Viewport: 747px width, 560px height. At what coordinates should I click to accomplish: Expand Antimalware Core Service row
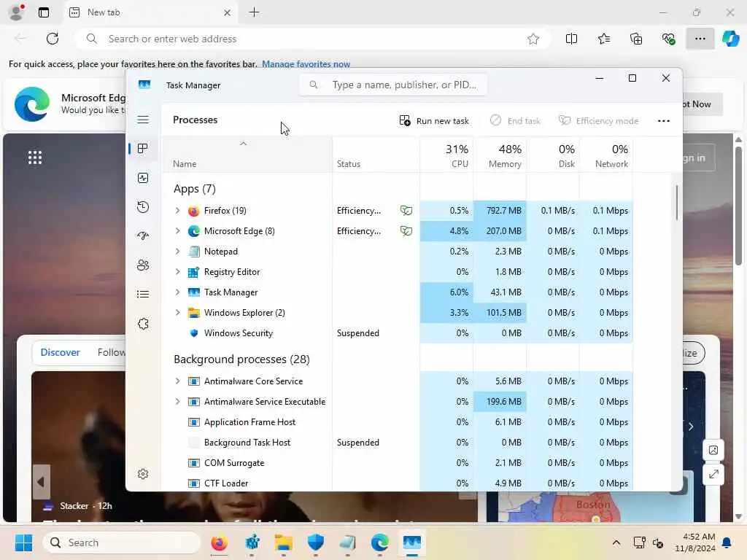coord(177,381)
